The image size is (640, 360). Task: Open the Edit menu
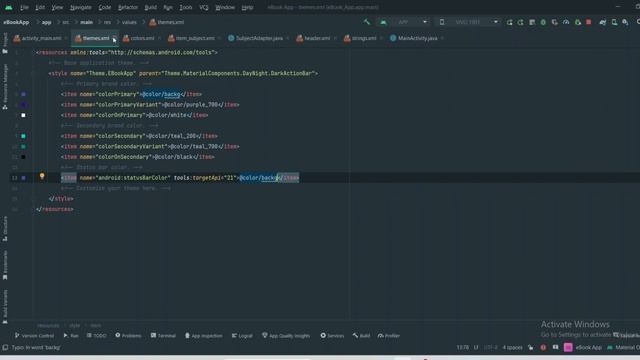pos(40,7)
